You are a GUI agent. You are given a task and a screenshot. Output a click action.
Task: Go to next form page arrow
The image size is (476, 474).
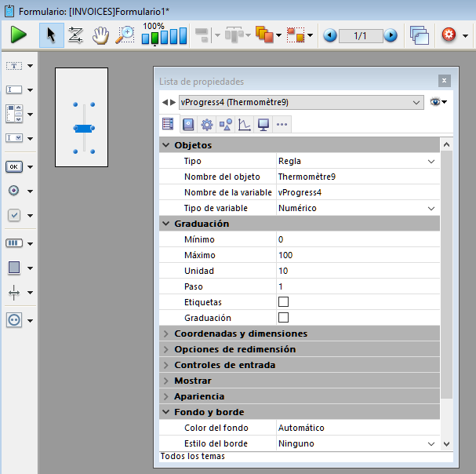point(391,35)
